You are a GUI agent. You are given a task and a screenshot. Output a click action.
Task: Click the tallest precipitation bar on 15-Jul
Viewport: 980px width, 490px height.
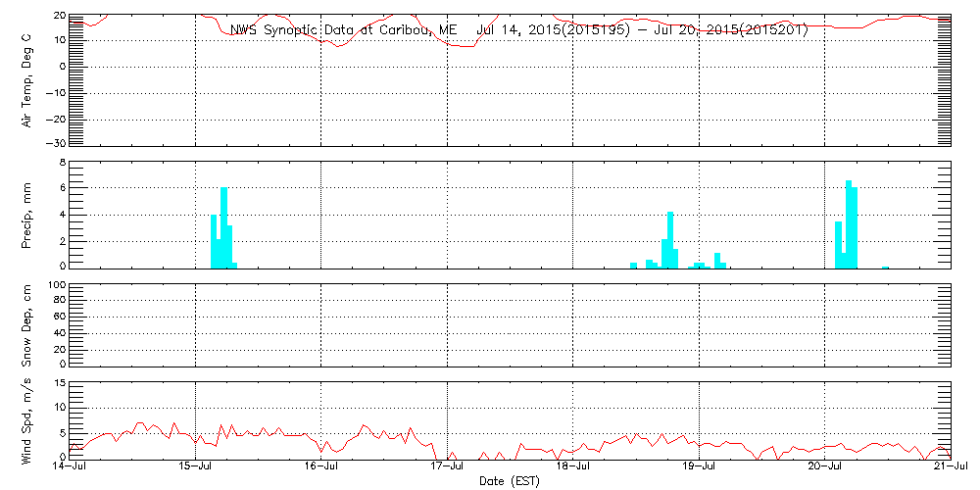click(223, 227)
